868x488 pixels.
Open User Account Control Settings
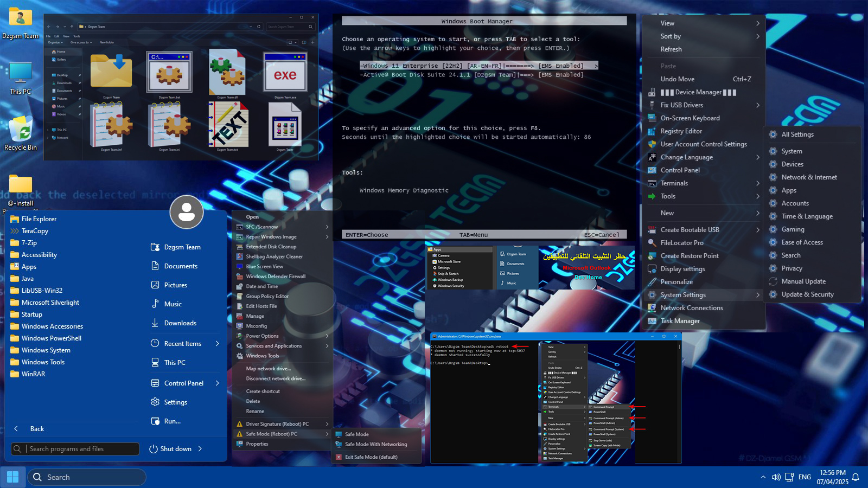[704, 144]
